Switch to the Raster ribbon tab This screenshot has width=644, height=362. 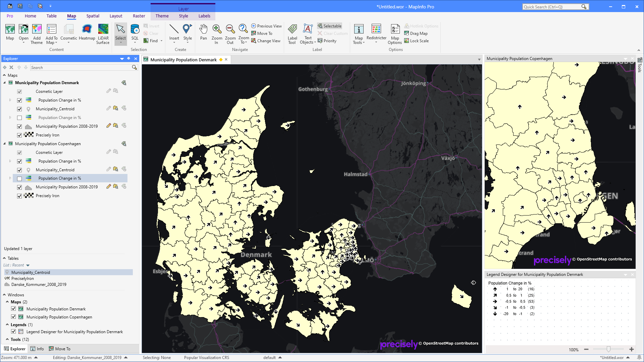click(x=139, y=16)
